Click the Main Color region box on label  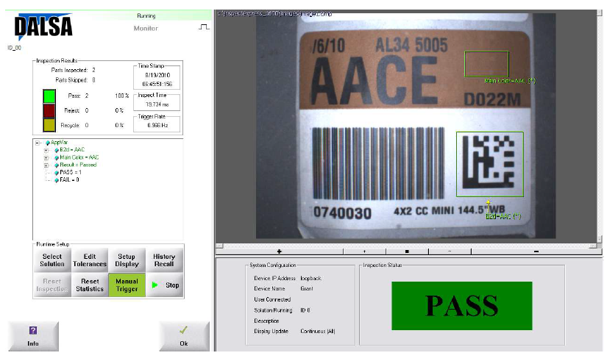click(486, 64)
